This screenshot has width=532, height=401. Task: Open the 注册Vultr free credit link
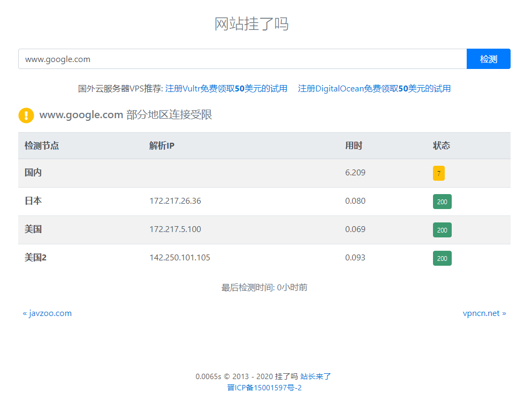(225, 88)
